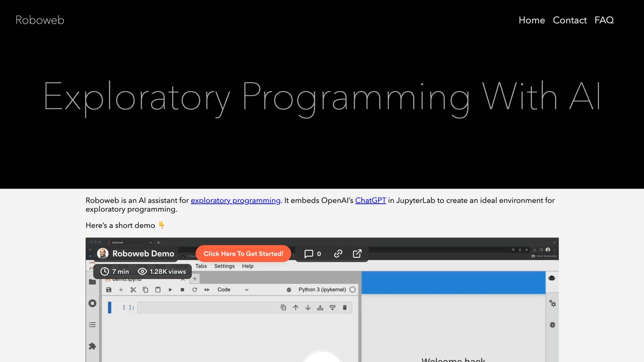The height and width of the screenshot is (362, 644).
Task: Click the Roboweb site logo text
Action: point(40,20)
